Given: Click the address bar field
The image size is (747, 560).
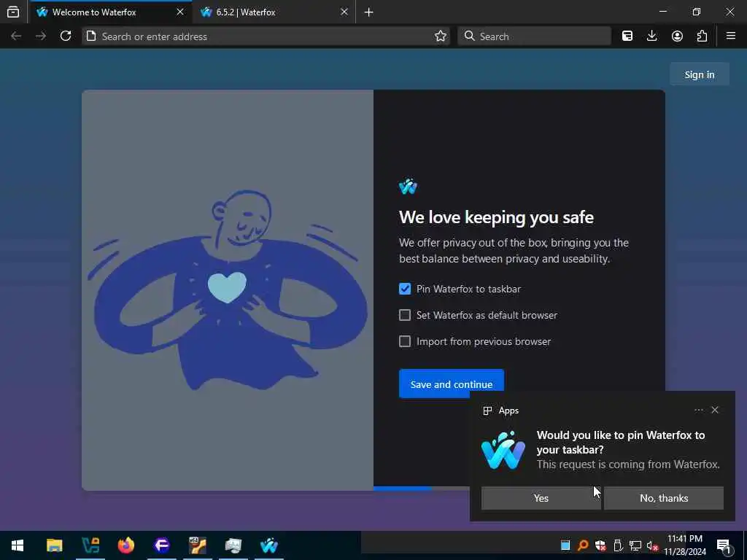Looking at the screenshot, I should [266, 36].
